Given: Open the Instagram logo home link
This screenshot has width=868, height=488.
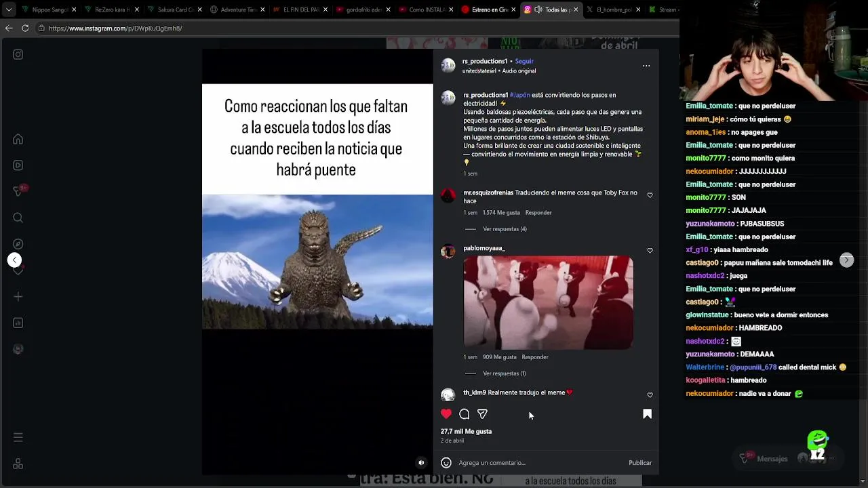Looking at the screenshot, I should tap(18, 54).
